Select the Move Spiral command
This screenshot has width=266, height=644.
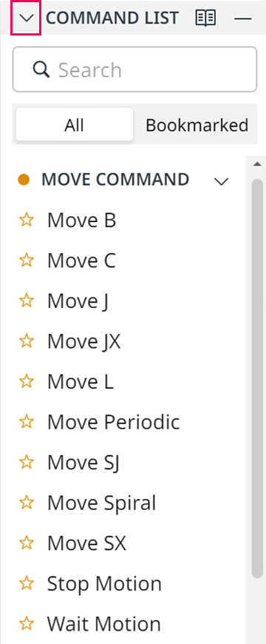pyautogui.click(x=102, y=503)
